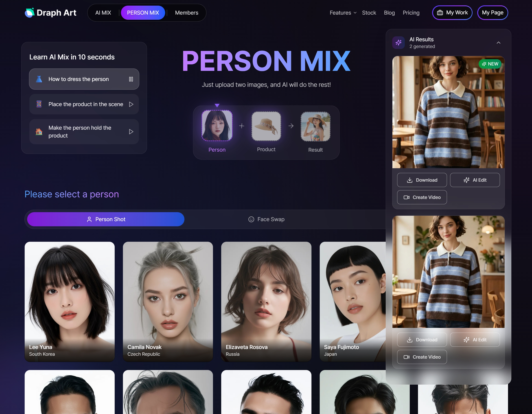Open My Work button with briefcase icon
Image resolution: width=532 pixels, height=414 pixels.
452,13
